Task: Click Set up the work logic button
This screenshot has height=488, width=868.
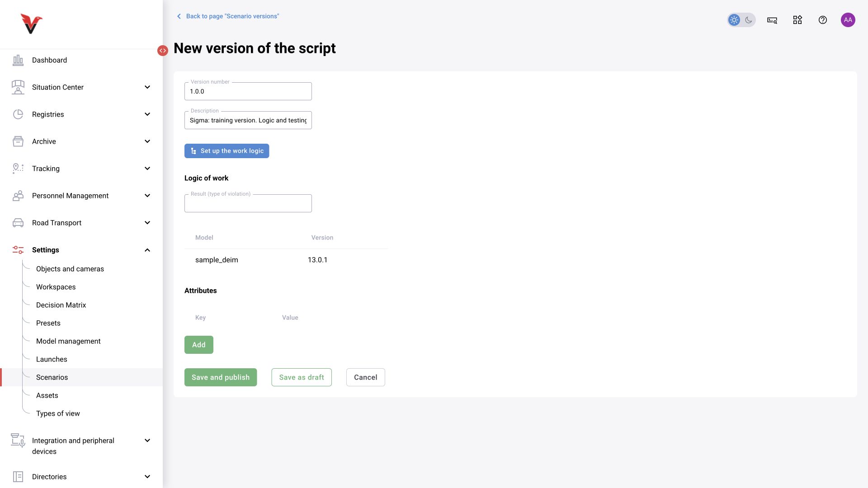Action: (x=226, y=151)
